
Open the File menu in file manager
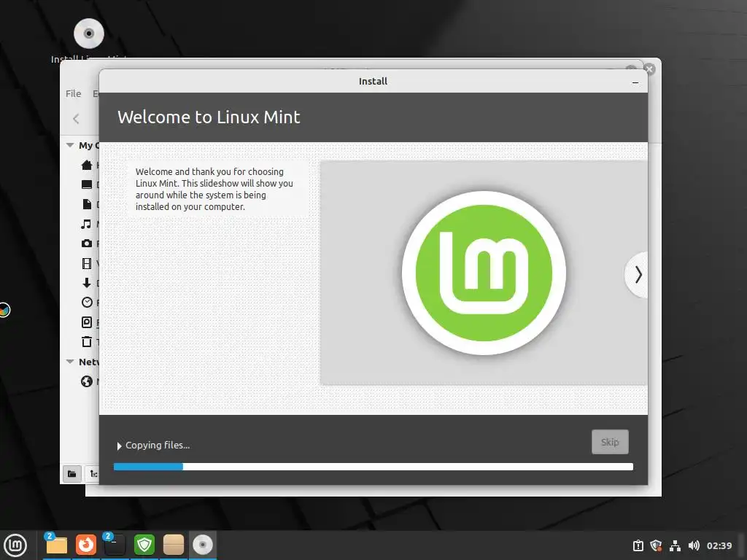(x=74, y=93)
